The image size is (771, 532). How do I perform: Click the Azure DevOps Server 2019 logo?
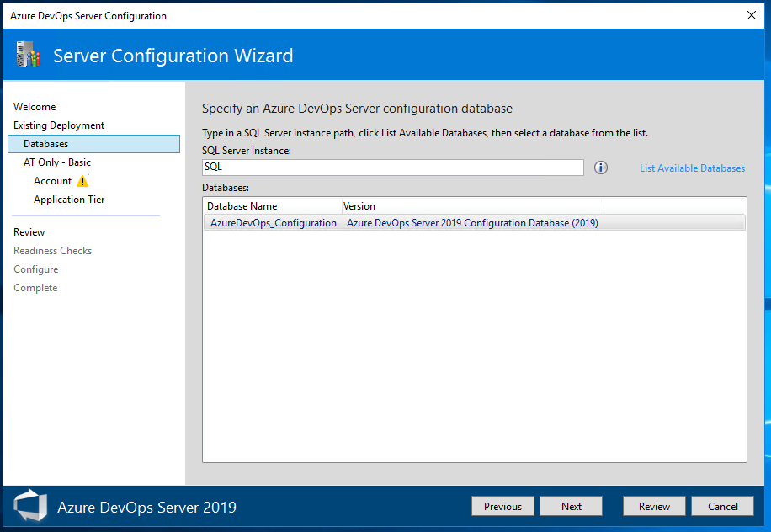tap(30, 506)
